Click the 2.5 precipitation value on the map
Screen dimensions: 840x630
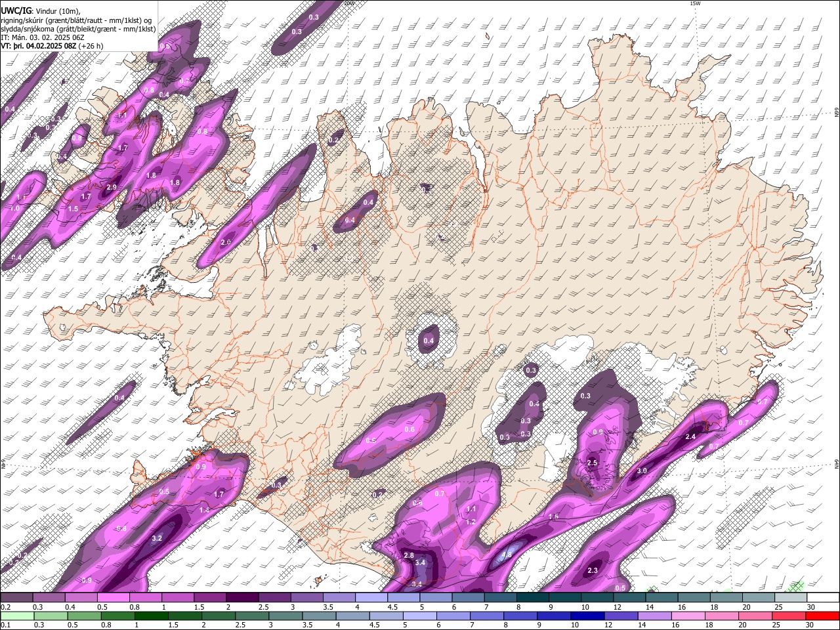592,463
